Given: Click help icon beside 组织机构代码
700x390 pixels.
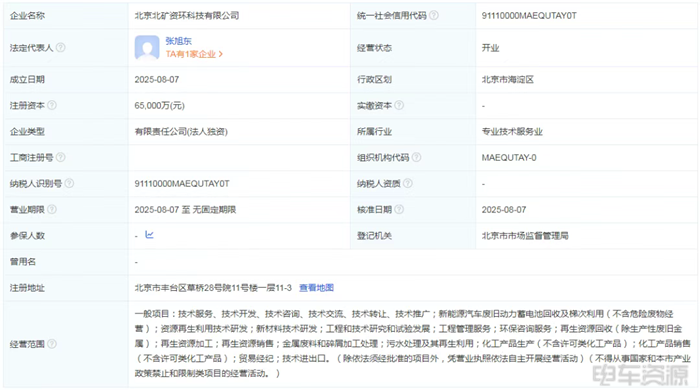Looking at the screenshot, I should 416,157.
